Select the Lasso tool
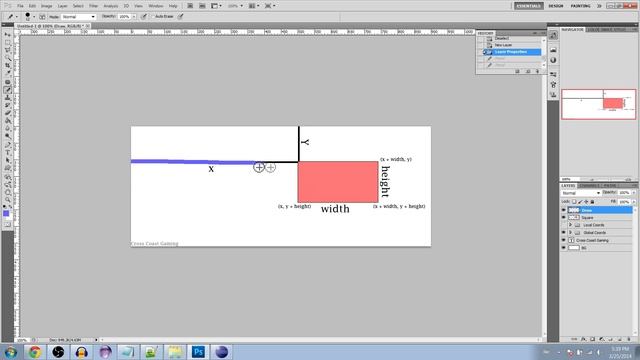The image size is (640, 360). (7, 50)
